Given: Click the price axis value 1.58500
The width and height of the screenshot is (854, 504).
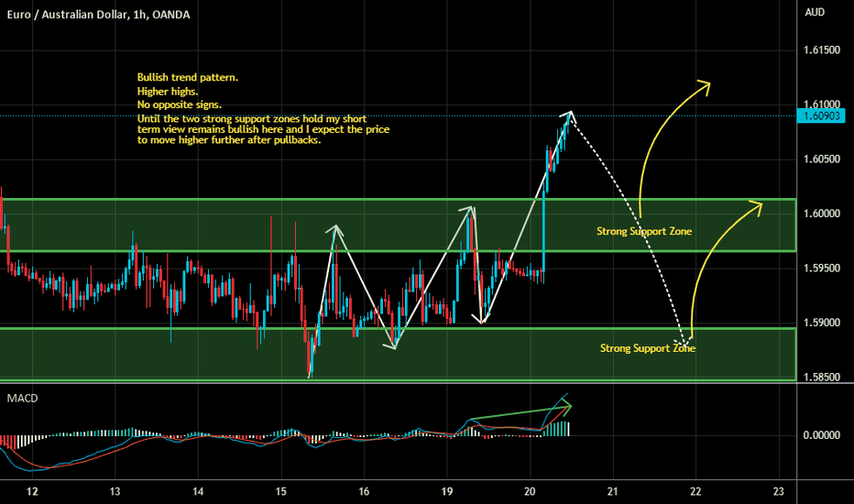Looking at the screenshot, I should tap(822, 377).
